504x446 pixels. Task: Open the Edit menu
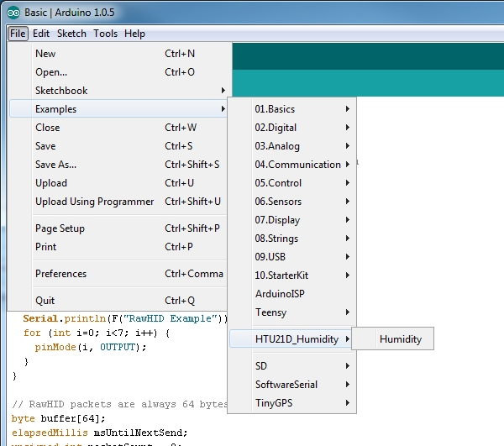41,34
